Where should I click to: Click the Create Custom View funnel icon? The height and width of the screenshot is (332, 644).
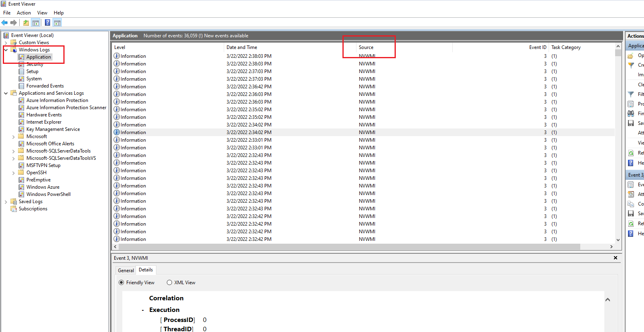(x=631, y=65)
